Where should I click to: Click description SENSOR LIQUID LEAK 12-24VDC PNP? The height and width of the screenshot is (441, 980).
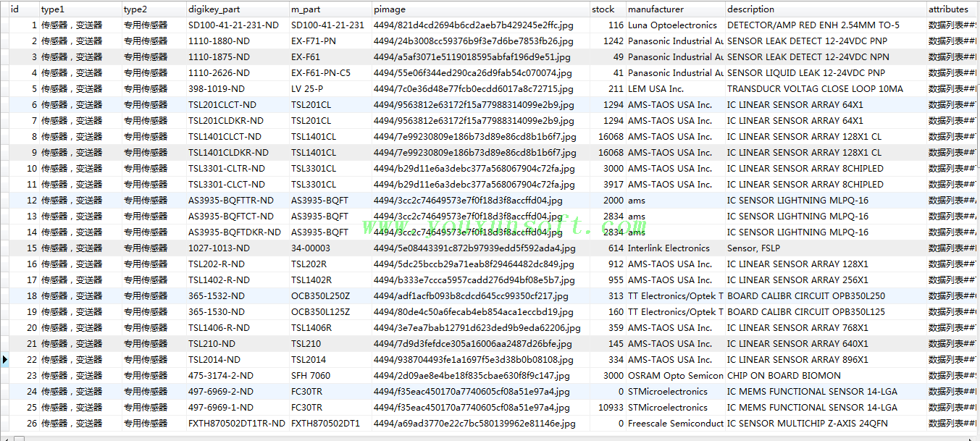point(826,73)
